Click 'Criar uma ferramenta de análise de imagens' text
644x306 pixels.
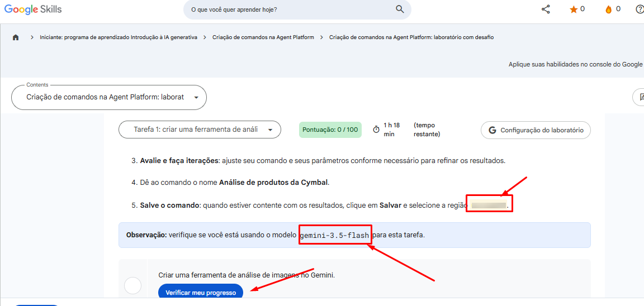247,275
